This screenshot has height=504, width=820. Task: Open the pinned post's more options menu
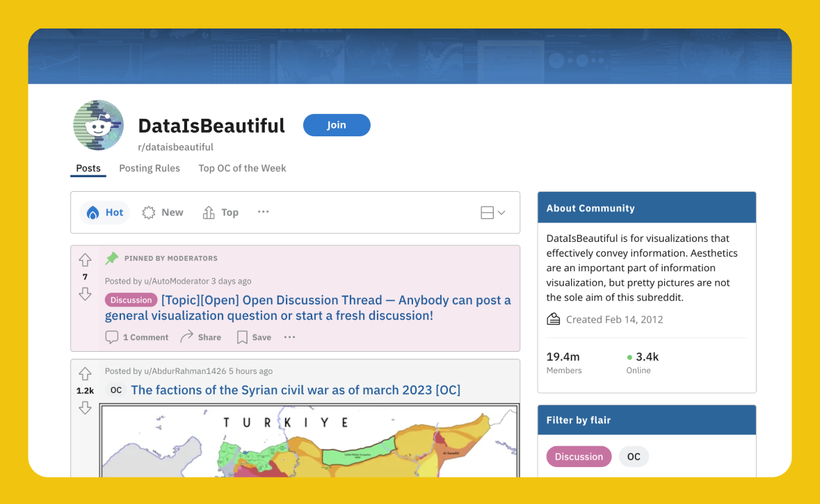[289, 336]
